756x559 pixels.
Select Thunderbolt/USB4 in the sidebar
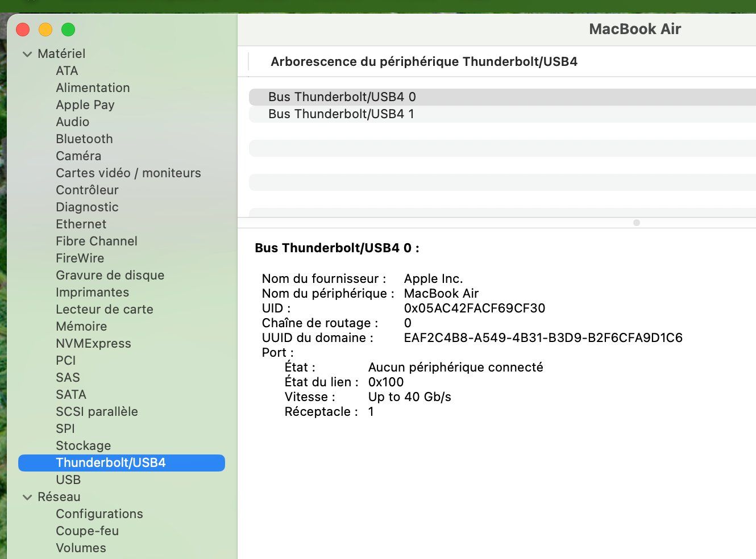(122, 463)
